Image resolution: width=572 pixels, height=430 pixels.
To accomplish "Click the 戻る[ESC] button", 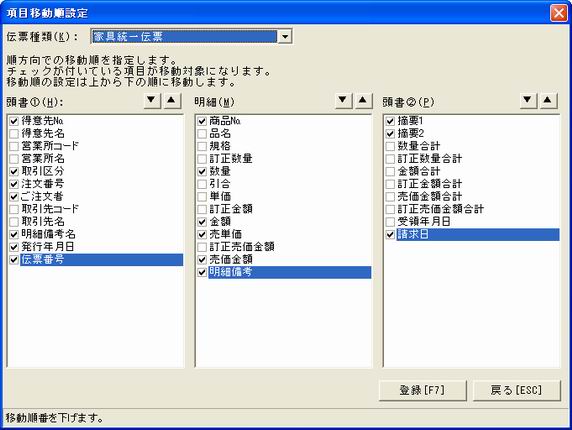I will (x=517, y=391).
